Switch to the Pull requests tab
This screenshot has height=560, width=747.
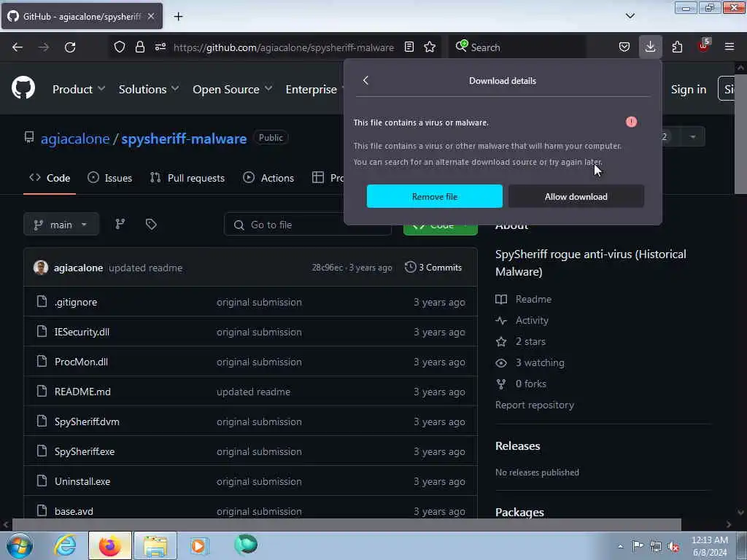187,178
